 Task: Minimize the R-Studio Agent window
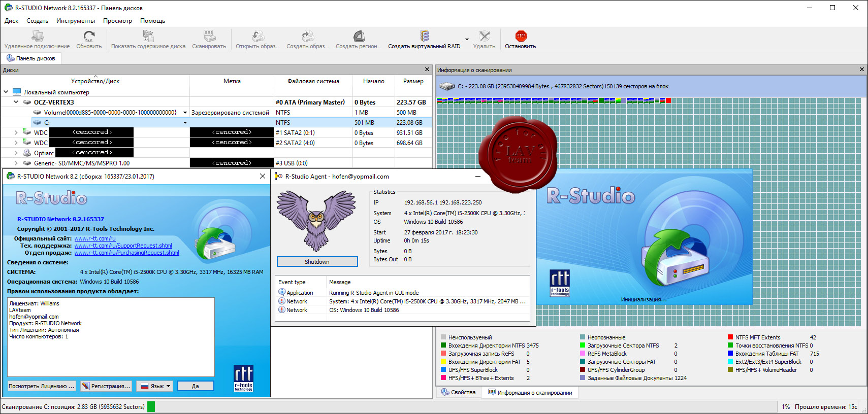pos(477,176)
